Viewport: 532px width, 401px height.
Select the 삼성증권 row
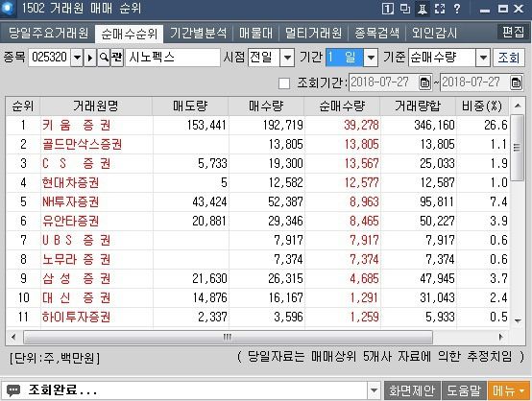tap(257, 278)
